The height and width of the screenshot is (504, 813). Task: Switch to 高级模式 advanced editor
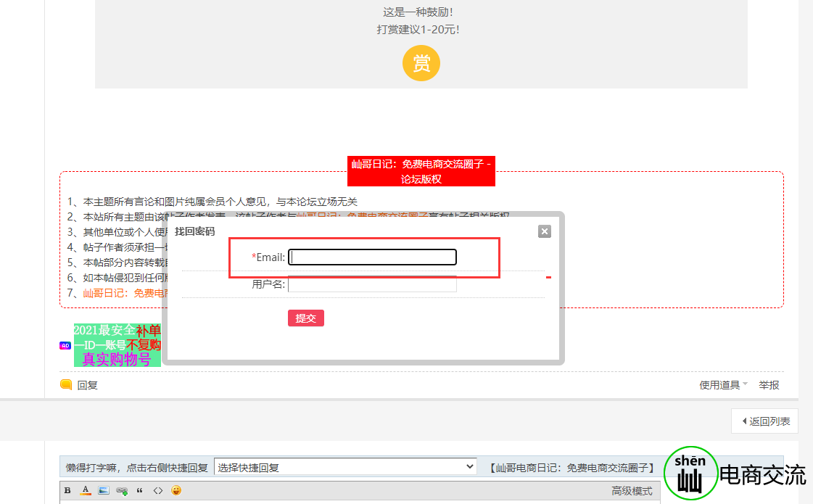click(632, 491)
